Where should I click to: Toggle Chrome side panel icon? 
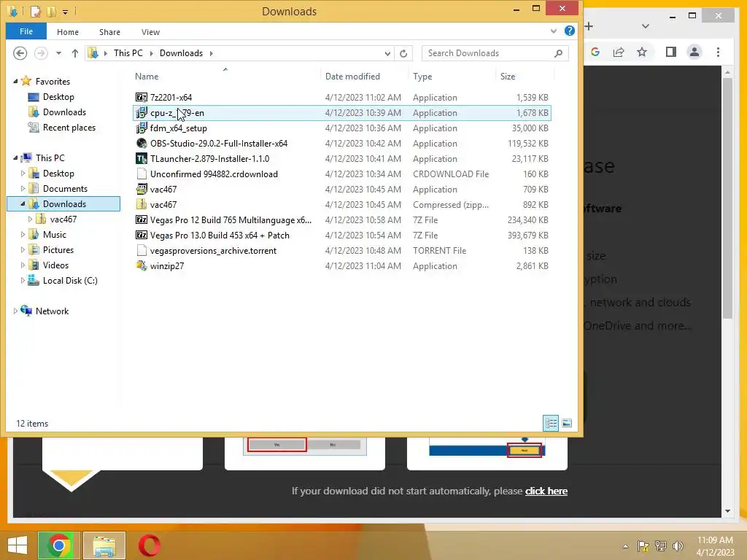click(x=671, y=52)
